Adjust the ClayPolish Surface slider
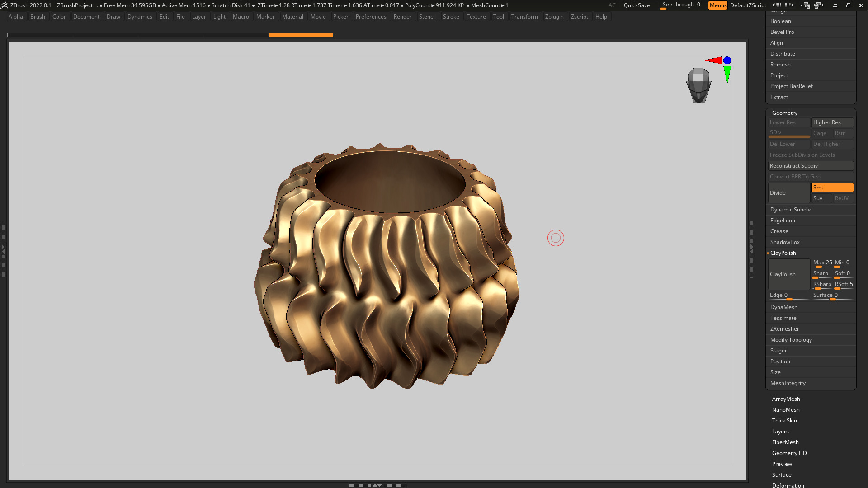 click(x=832, y=296)
